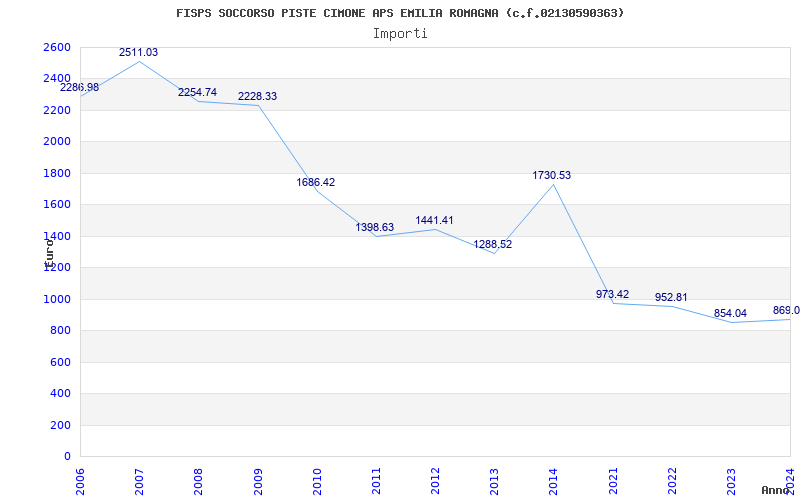Select the 2228.33 value label
The image size is (800, 500).
[x=258, y=96]
